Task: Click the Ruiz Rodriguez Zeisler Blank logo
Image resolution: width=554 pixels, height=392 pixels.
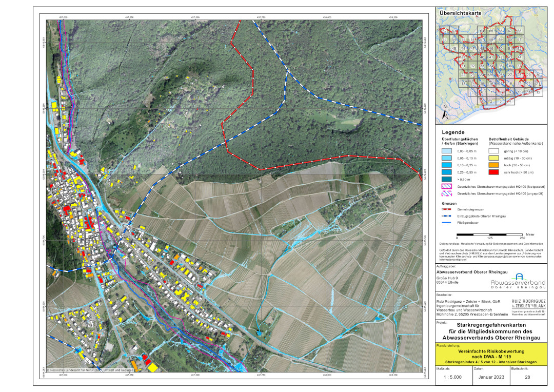Action: 527,306
